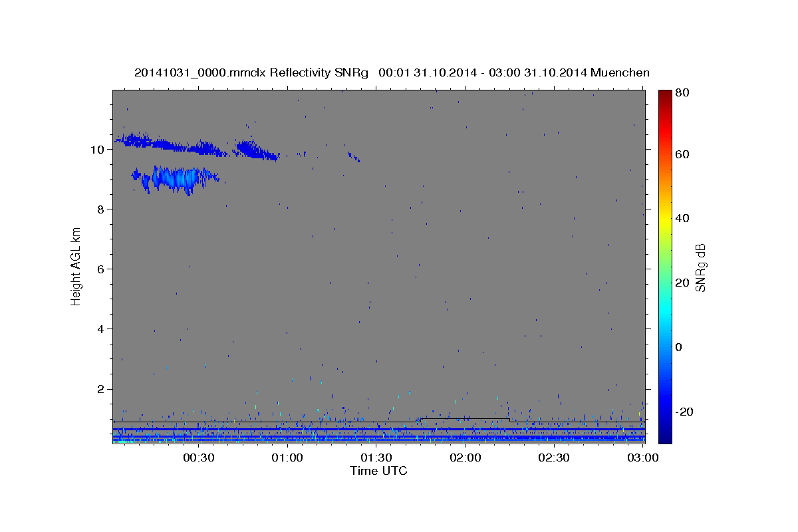
Task: Click the 00:30 time tick label
Action: (x=198, y=458)
